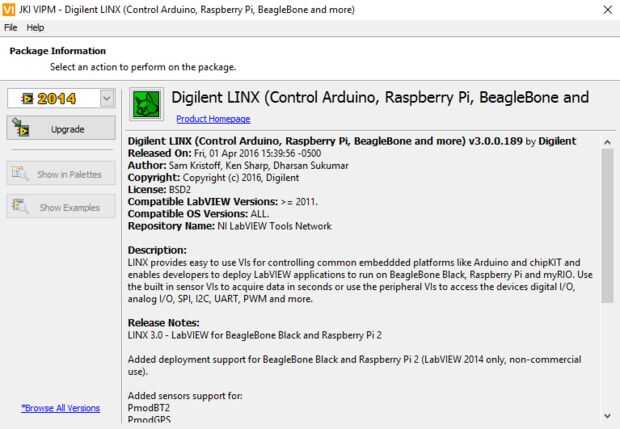This screenshot has width=620, height=429.
Task: Click the 'Added sensors support for:' line
Action: pos(185,396)
